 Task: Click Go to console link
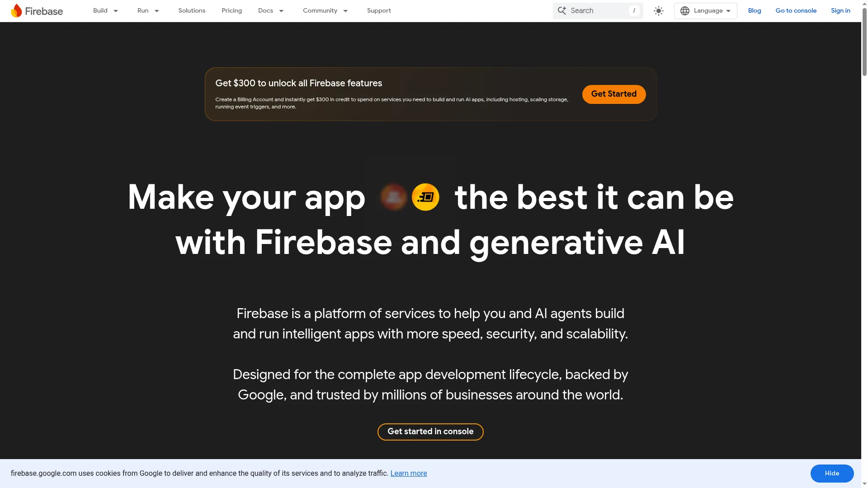tap(796, 10)
